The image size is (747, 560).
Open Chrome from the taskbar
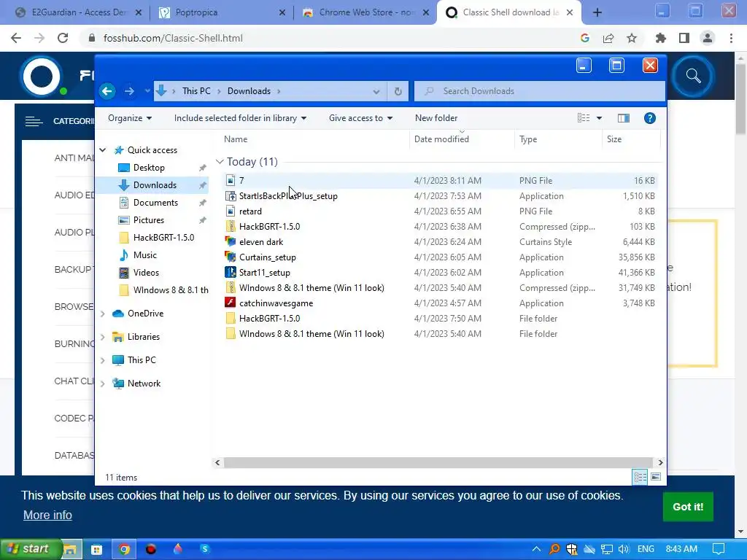click(x=124, y=550)
